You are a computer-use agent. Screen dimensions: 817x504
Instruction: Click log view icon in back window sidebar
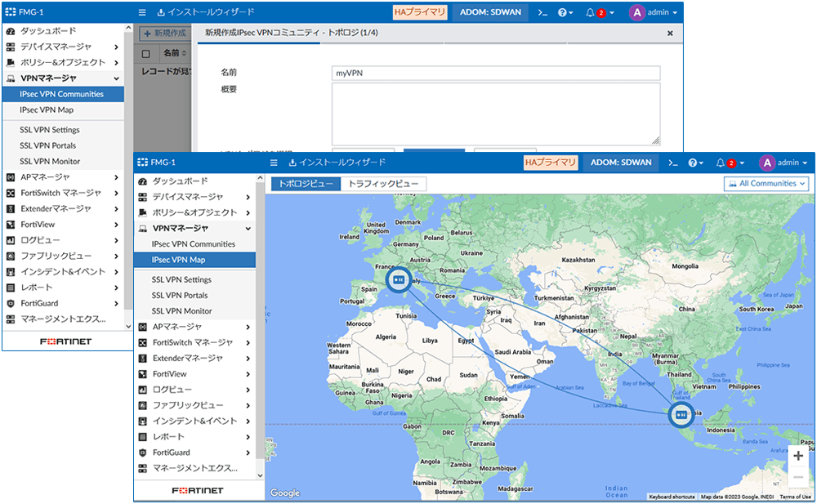pos(11,240)
